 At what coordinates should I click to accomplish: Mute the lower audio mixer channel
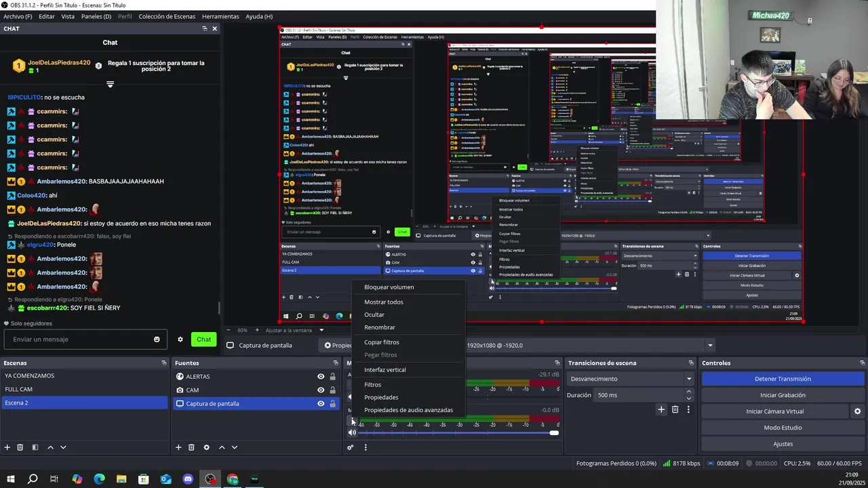(352, 432)
